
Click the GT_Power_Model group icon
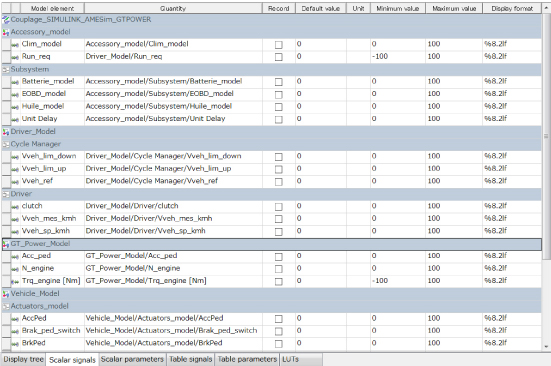(6, 244)
